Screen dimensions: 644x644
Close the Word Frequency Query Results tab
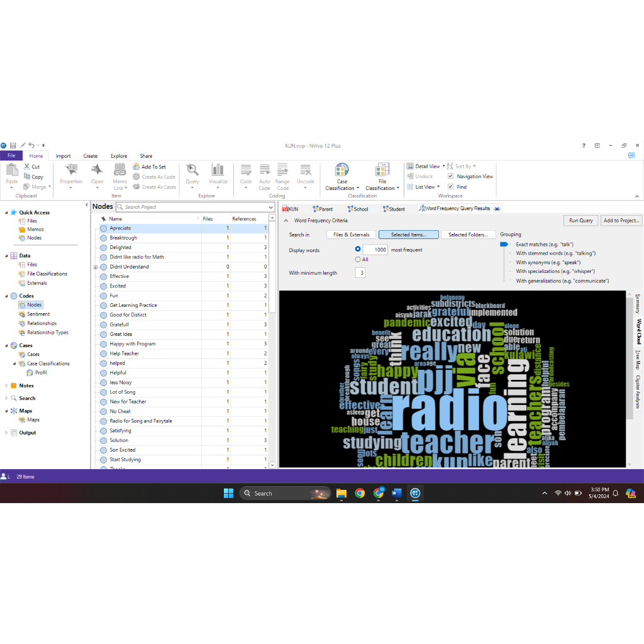[497, 209]
